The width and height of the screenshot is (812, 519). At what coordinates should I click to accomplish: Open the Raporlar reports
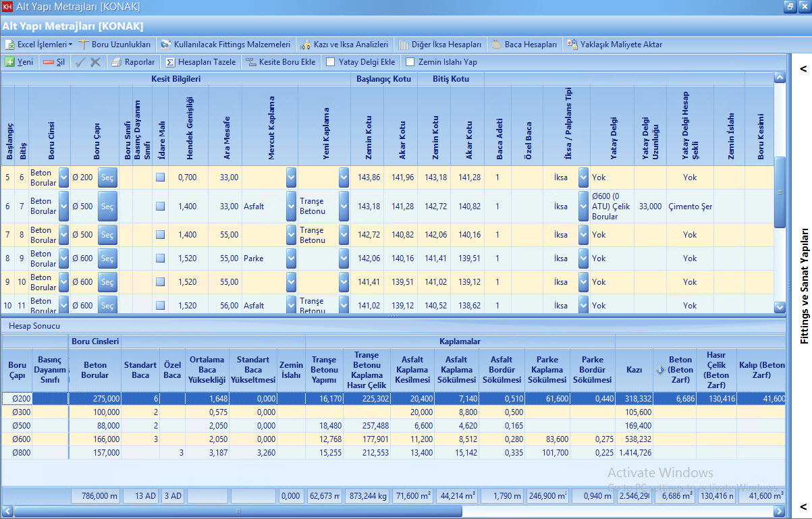133,62
